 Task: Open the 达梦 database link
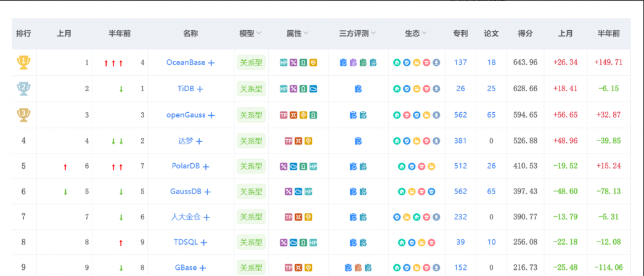click(185, 141)
